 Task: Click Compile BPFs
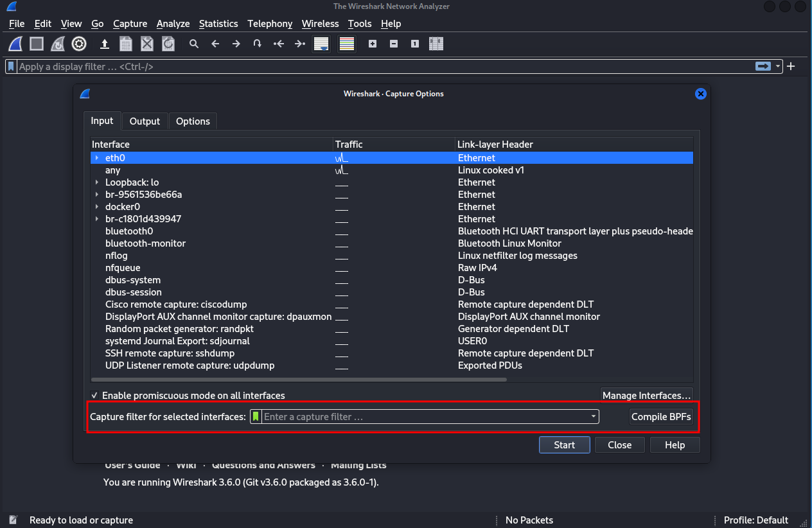tap(661, 417)
